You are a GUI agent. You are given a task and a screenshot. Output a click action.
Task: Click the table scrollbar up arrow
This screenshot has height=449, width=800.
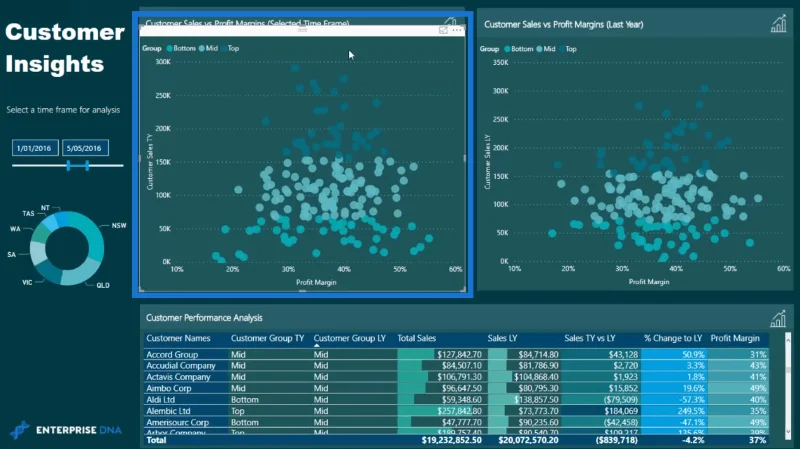788,339
